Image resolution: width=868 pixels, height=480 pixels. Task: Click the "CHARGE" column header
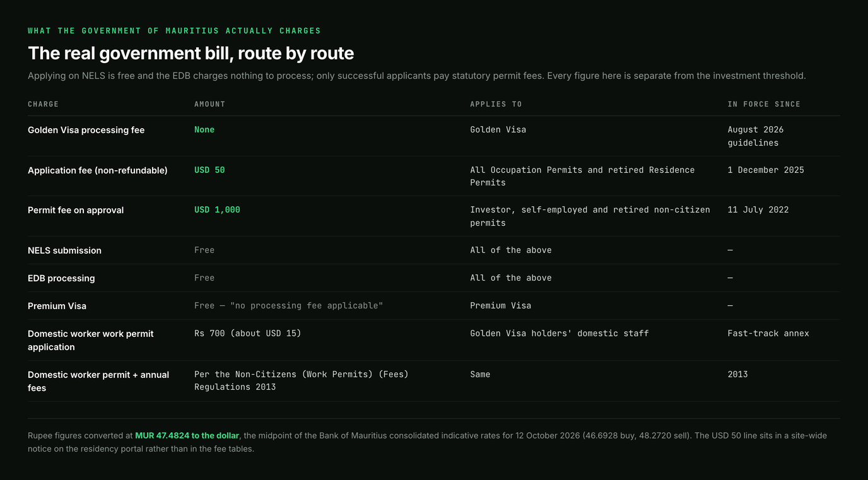[43, 104]
